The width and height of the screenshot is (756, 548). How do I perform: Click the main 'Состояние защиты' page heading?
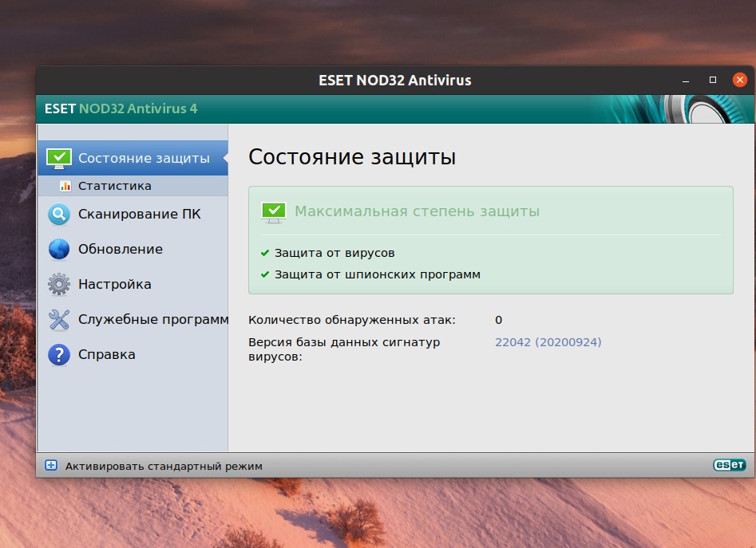tap(352, 157)
